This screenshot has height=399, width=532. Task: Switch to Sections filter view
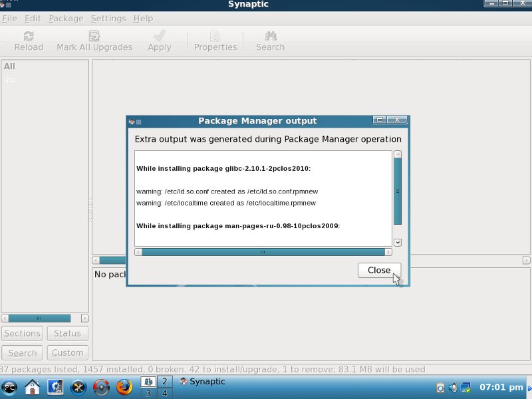[x=22, y=334]
